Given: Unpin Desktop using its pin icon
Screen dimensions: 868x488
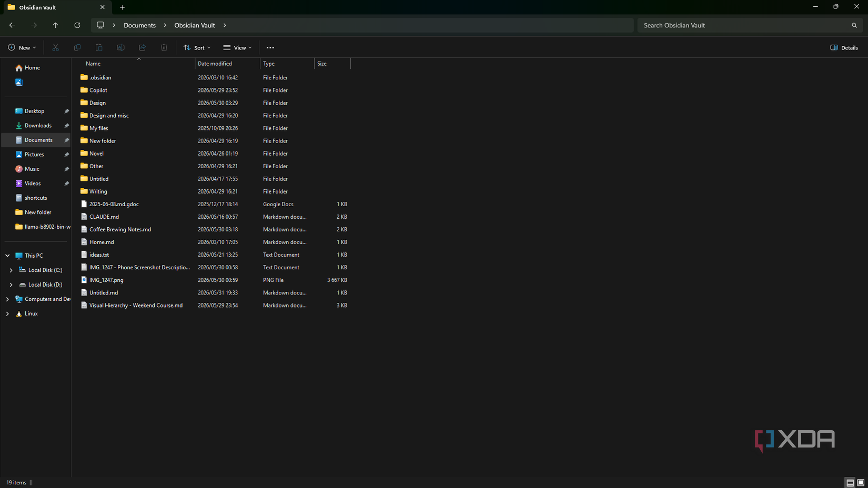Looking at the screenshot, I should click(67, 111).
